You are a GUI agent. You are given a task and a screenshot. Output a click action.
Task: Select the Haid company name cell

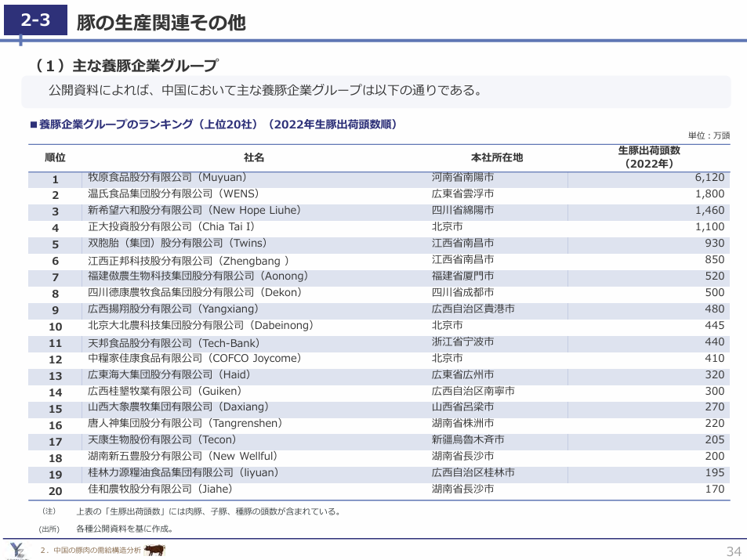(x=169, y=374)
